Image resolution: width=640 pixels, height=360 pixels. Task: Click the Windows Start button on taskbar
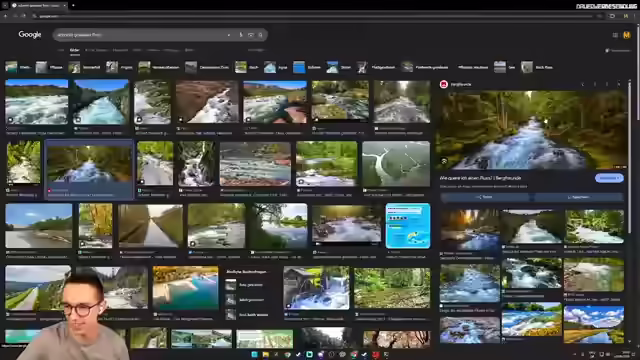click(x=254, y=354)
